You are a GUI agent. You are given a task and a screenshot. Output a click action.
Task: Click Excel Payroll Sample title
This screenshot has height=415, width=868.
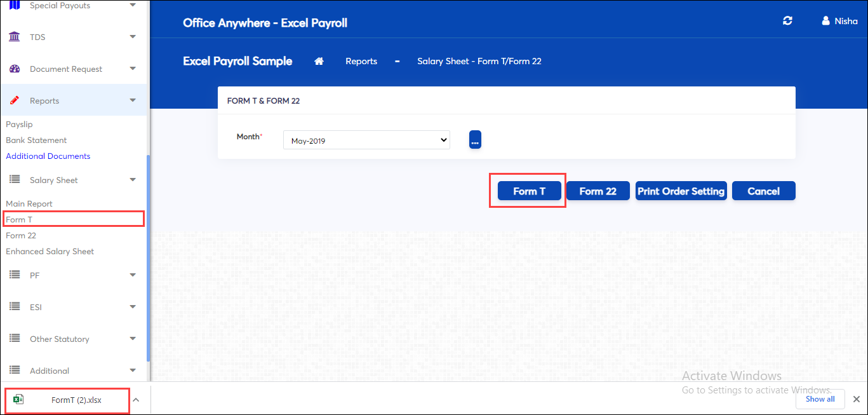[x=237, y=61]
